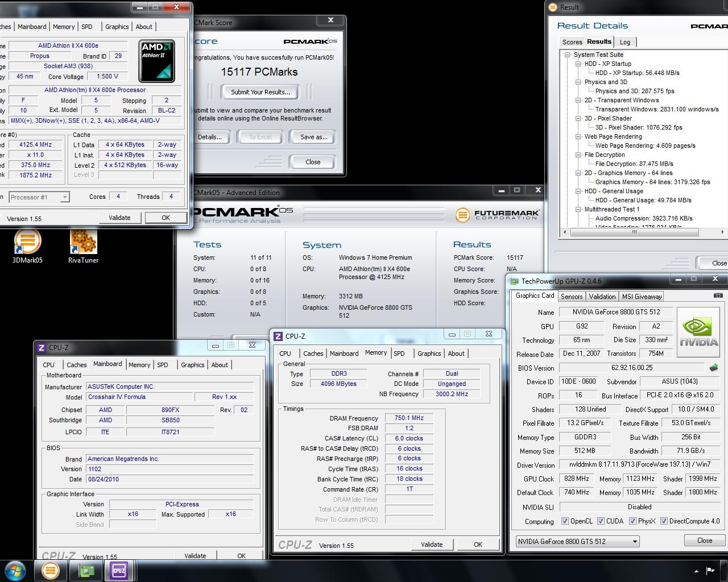Open the GeForce 8800 GTS 512 card dropdown
This screenshot has width=728, height=582.
[x=578, y=541]
